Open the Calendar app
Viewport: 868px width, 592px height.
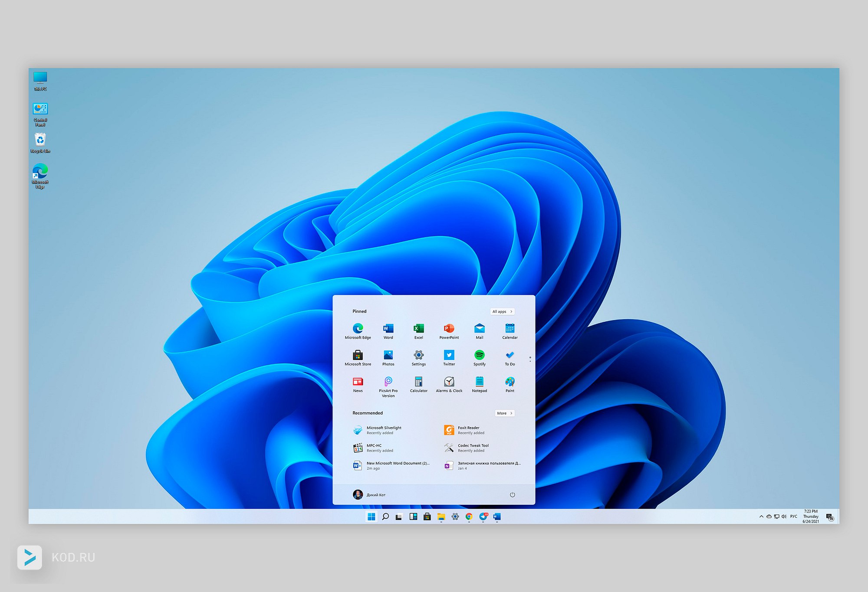510,331
